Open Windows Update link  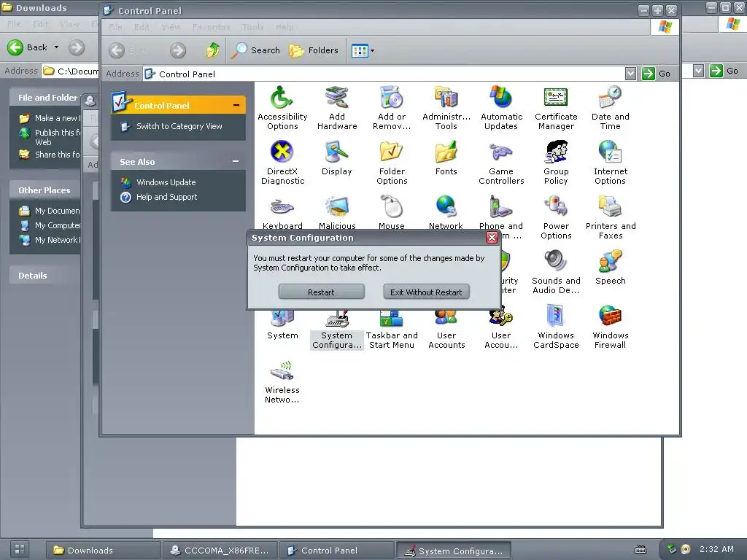tap(166, 182)
